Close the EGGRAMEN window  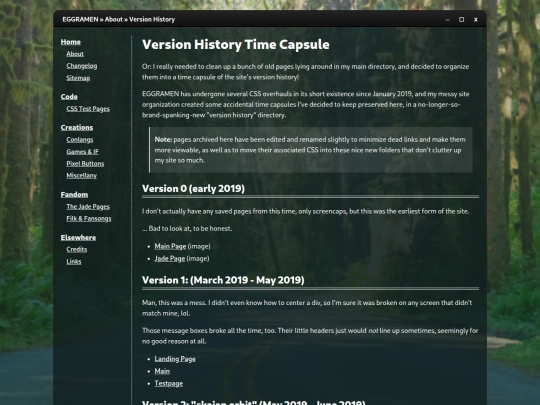point(476,20)
